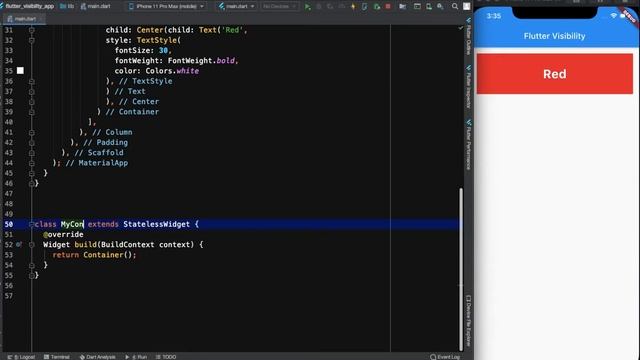640x360 pixels.
Task: Click the simulator status bar time 3:35
Action: [493, 16]
